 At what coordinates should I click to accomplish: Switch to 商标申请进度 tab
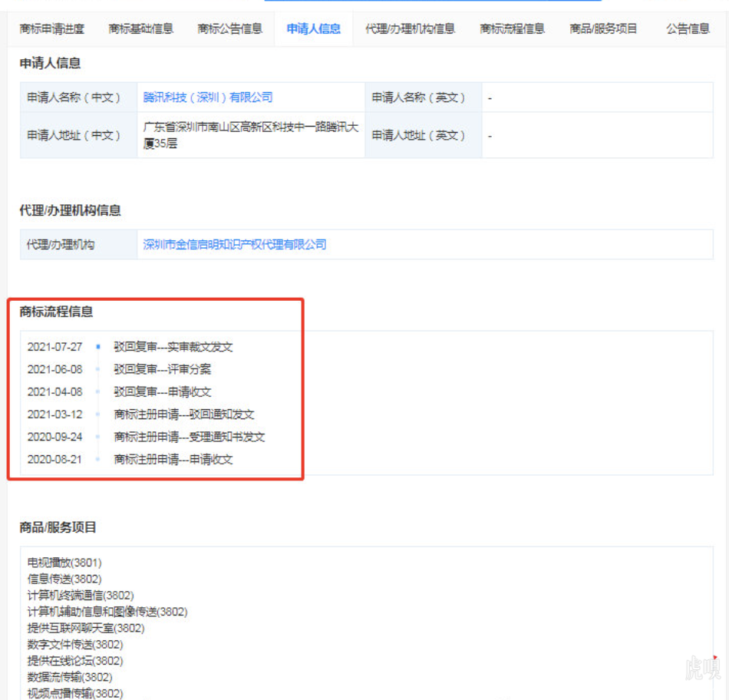click(52, 29)
